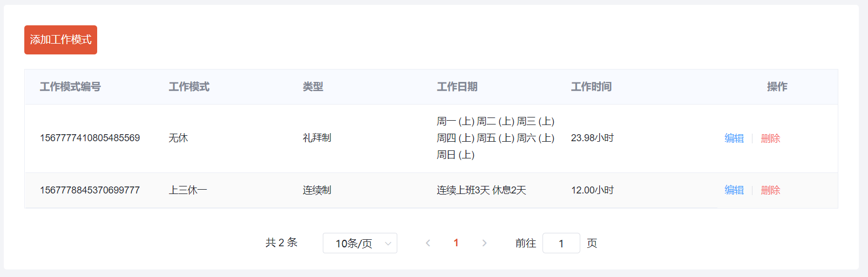Edit the 上三休一 work mode row
Image resolution: width=868 pixels, height=277 pixels.
click(734, 190)
